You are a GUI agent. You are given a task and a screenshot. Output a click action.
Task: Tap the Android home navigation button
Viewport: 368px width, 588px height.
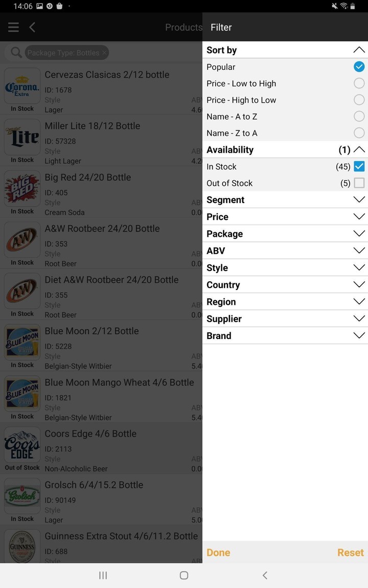[183, 575]
